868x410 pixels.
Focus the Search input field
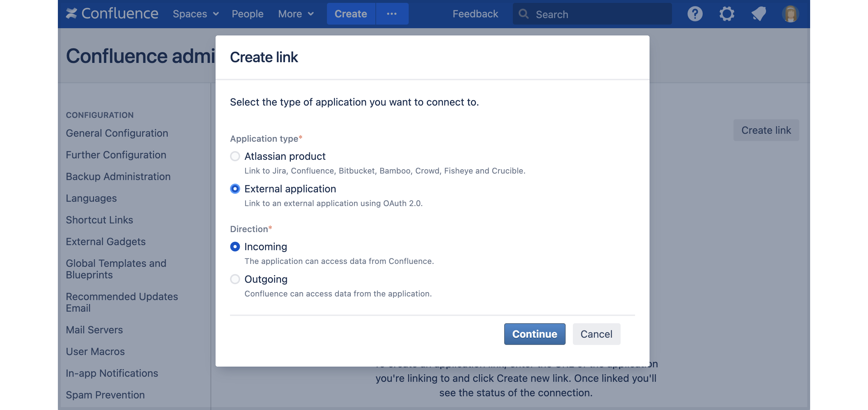coord(592,14)
